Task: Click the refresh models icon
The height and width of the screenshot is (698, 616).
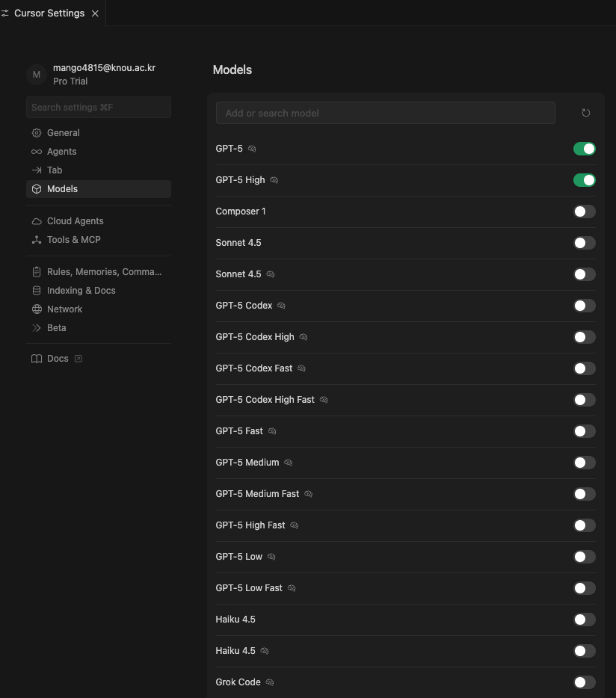Action: [x=585, y=113]
